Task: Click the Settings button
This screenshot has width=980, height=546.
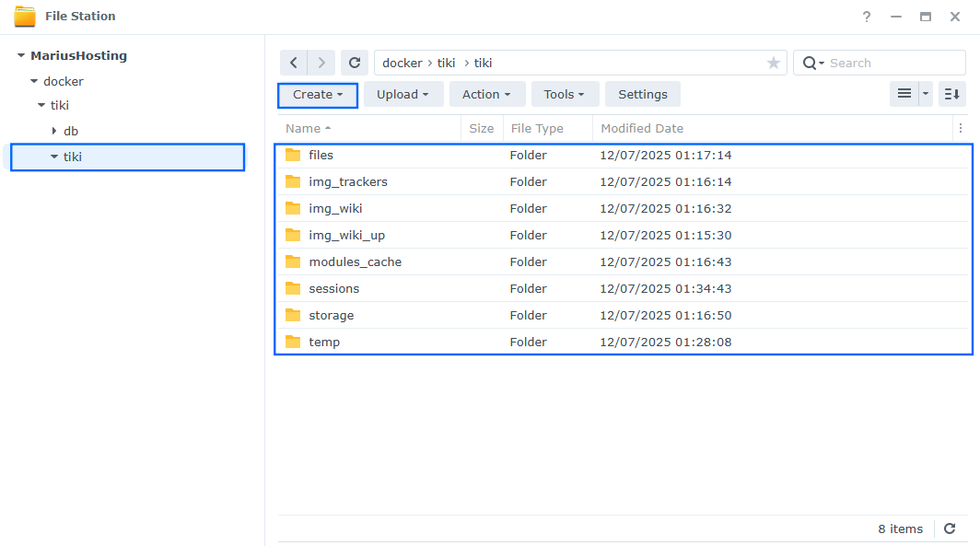Action: tap(642, 94)
